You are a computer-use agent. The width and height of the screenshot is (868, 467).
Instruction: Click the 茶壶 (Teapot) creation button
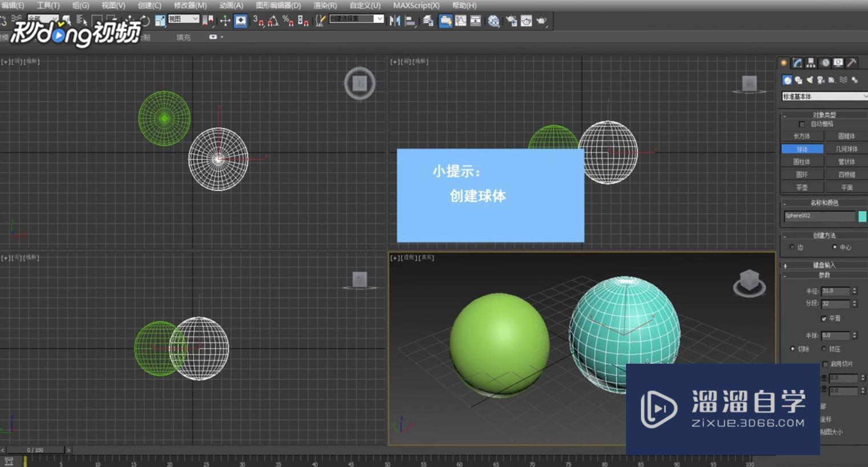tap(802, 187)
